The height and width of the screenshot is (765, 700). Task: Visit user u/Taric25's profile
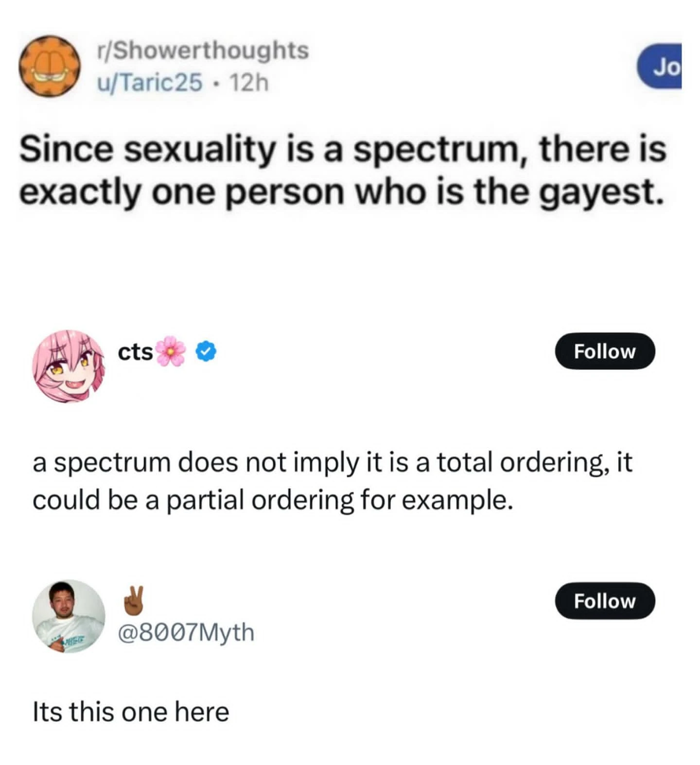coord(150,83)
